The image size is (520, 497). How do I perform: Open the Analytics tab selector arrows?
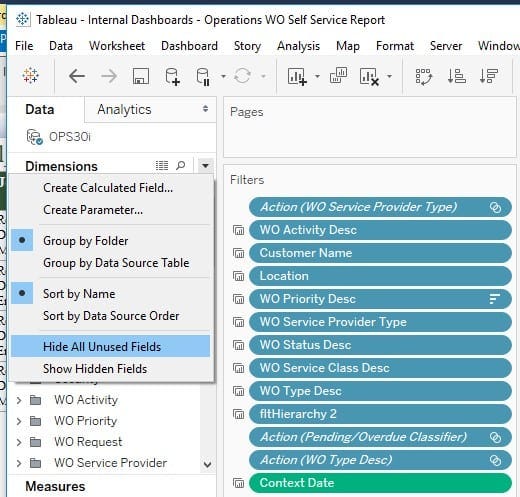(x=205, y=109)
